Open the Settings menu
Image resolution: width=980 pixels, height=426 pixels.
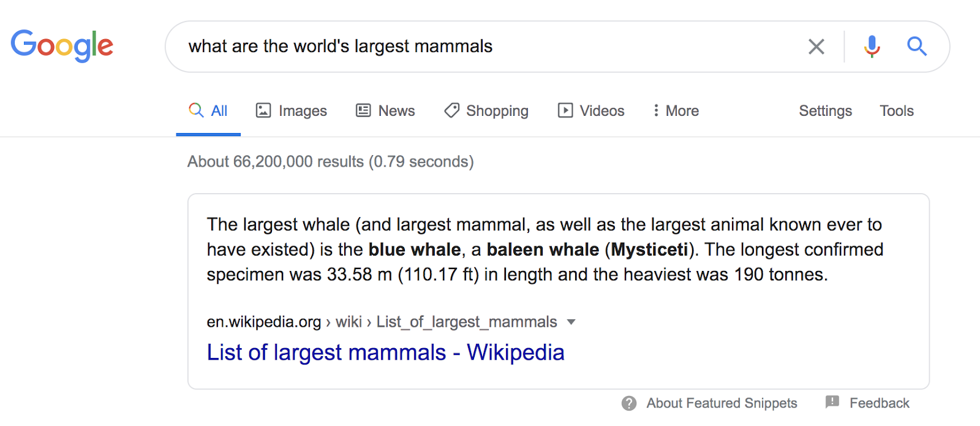[x=825, y=111]
